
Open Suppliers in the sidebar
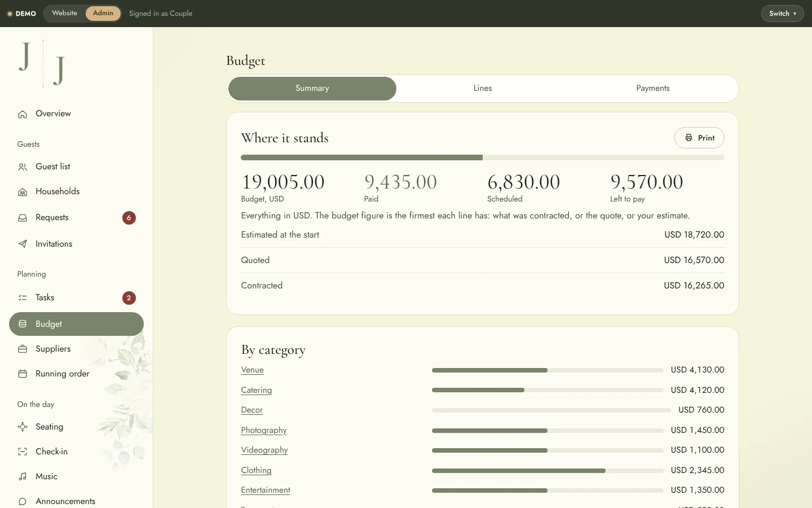(76, 349)
